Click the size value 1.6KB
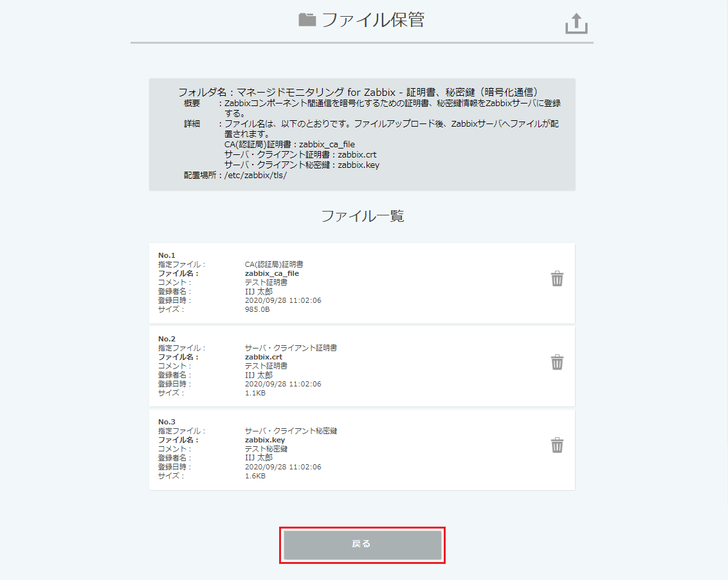728x580 pixels. tap(255, 476)
